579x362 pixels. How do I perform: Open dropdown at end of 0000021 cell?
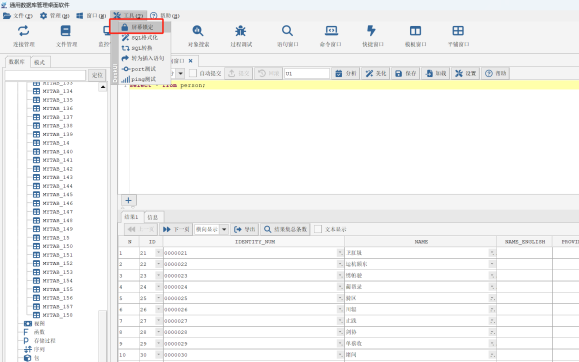[340, 253]
